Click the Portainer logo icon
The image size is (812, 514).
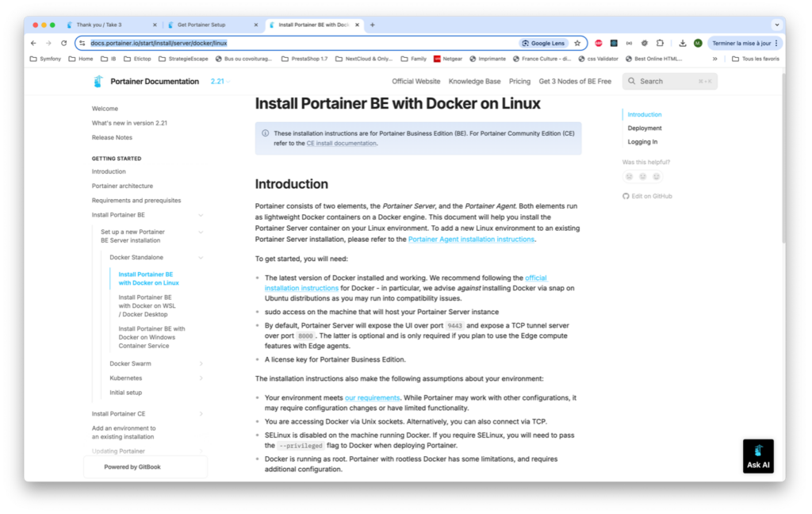point(98,82)
